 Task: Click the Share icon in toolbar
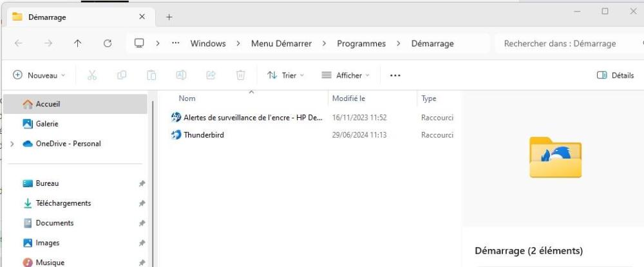[x=211, y=75]
